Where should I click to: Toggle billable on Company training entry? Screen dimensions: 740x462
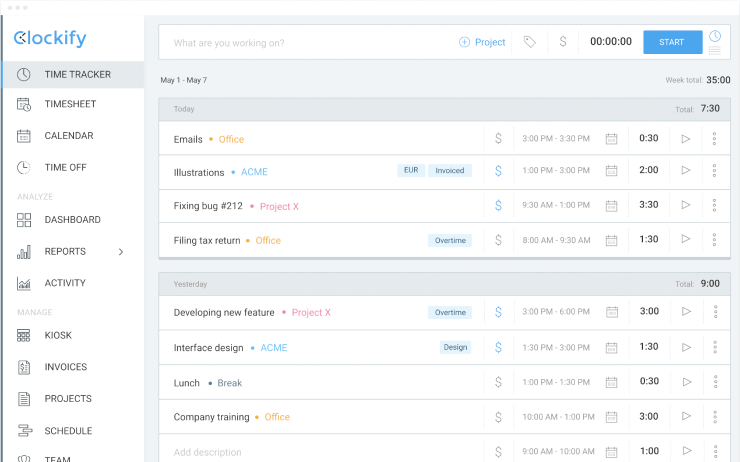498,417
